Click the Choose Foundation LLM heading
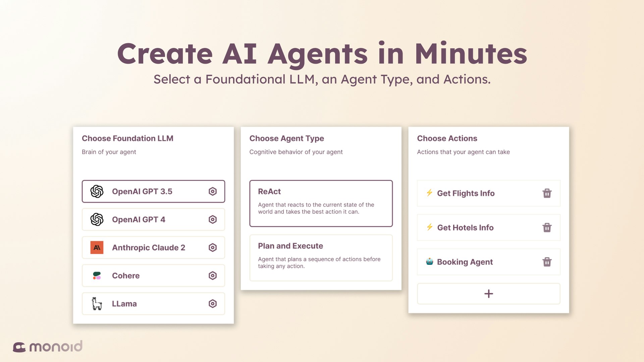 point(127,138)
